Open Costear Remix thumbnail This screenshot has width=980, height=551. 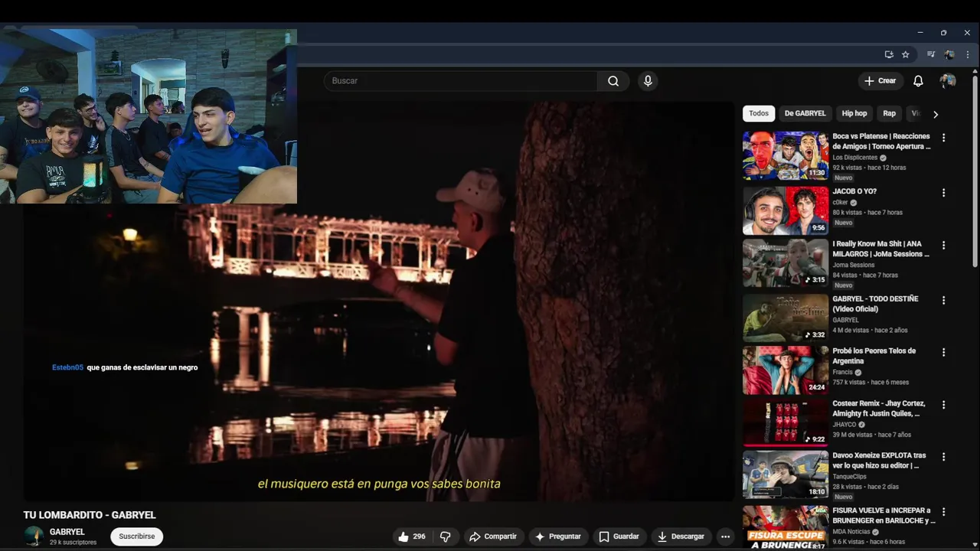pyautogui.click(x=786, y=422)
